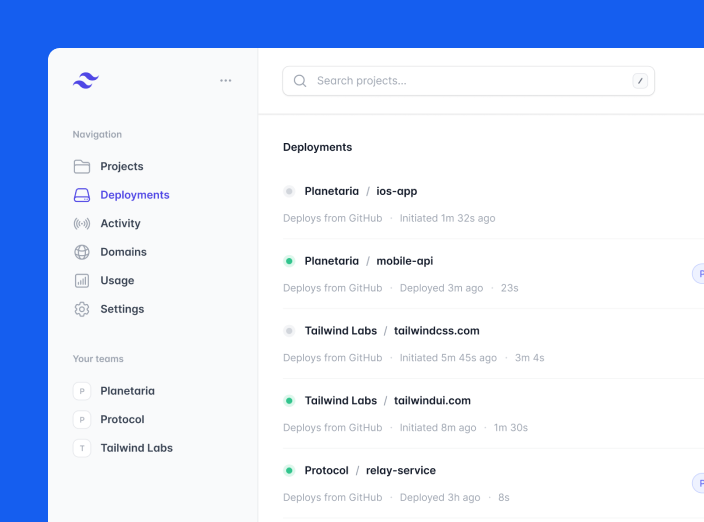The width and height of the screenshot is (704, 522).
Task: Click "Deploys from GitHub" under ios-app
Action: point(333,218)
